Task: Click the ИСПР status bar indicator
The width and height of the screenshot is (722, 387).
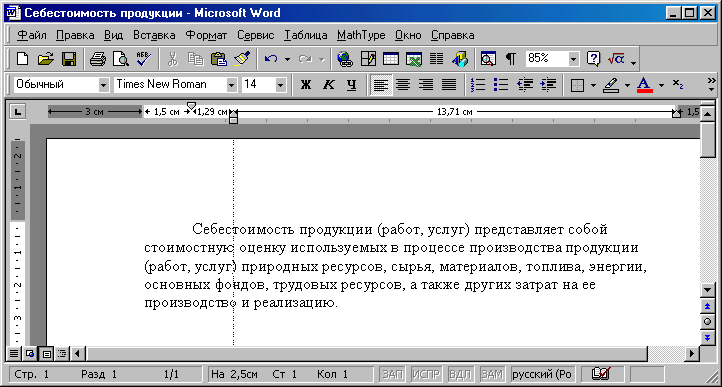Action: click(426, 374)
